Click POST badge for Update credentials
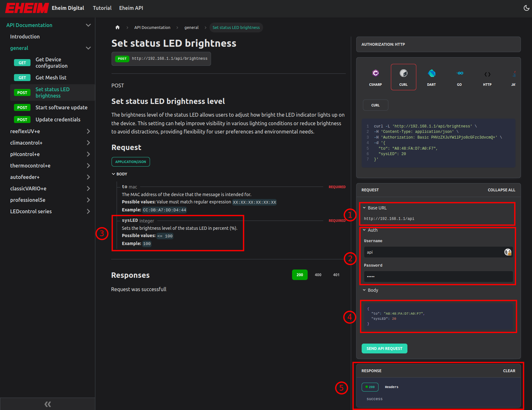 pyautogui.click(x=22, y=120)
